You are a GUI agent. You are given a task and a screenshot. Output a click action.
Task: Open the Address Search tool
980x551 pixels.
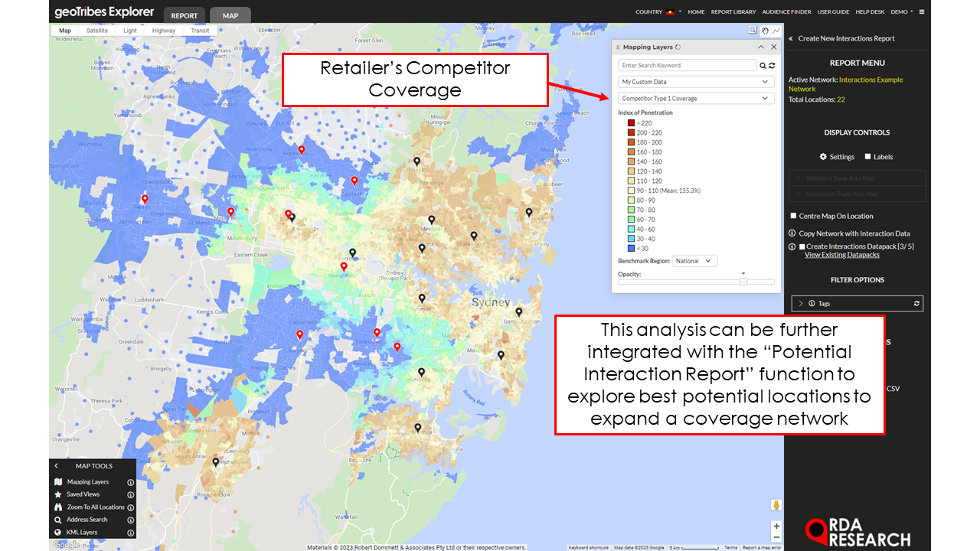tap(58, 520)
